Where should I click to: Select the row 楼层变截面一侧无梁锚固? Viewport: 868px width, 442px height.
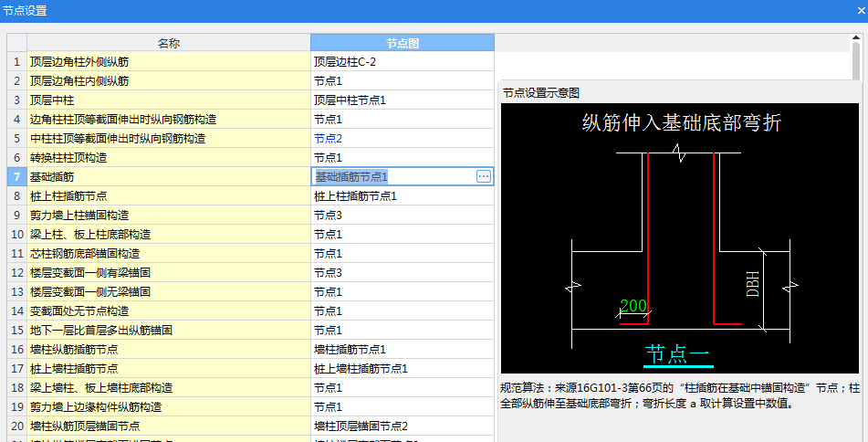[x=169, y=292]
